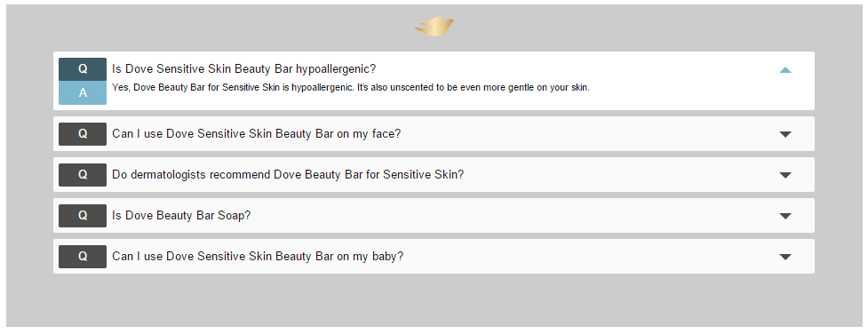Open the 'Is Dove Beauty Bar Soap?' dropdown arrow

pyautogui.click(x=785, y=216)
